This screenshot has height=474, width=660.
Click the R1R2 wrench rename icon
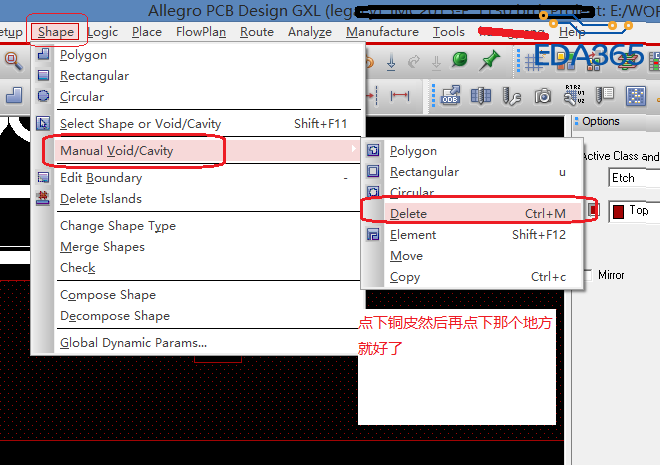(x=574, y=95)
